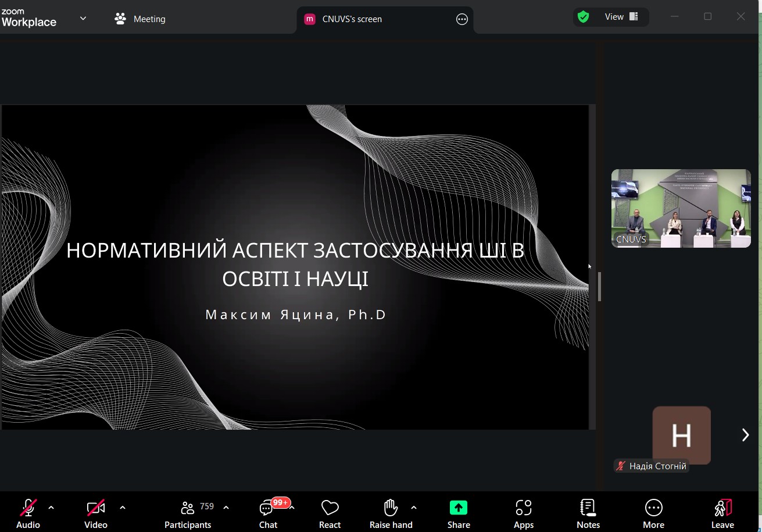Start your camera with the Video icon
The width and height of the screenshot is (762, 532).
coord(95,507)
